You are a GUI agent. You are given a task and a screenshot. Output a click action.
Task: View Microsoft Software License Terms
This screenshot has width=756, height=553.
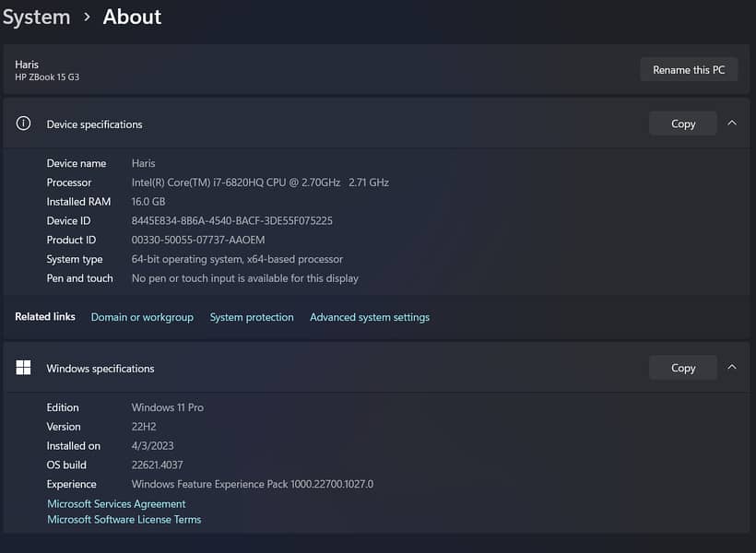[x=124, y=520]
